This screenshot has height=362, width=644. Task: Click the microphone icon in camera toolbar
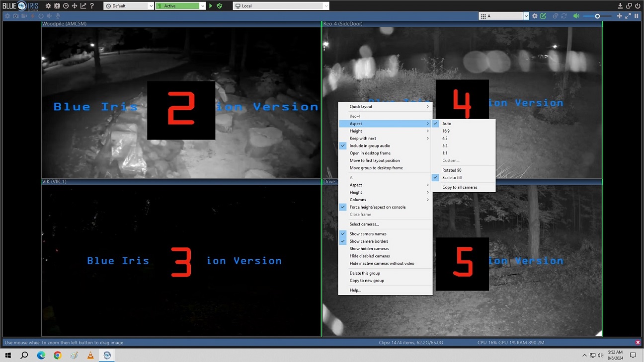[58, 16]
